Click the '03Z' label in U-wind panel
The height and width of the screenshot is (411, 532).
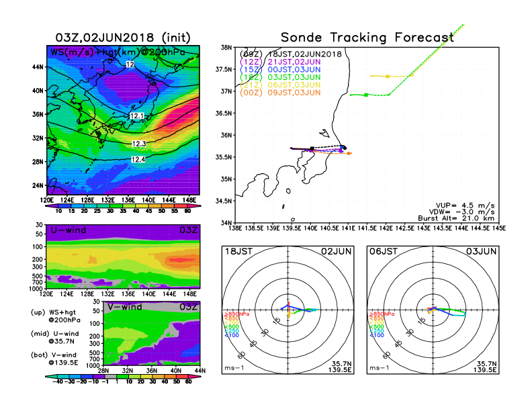(x=188, y=230)
